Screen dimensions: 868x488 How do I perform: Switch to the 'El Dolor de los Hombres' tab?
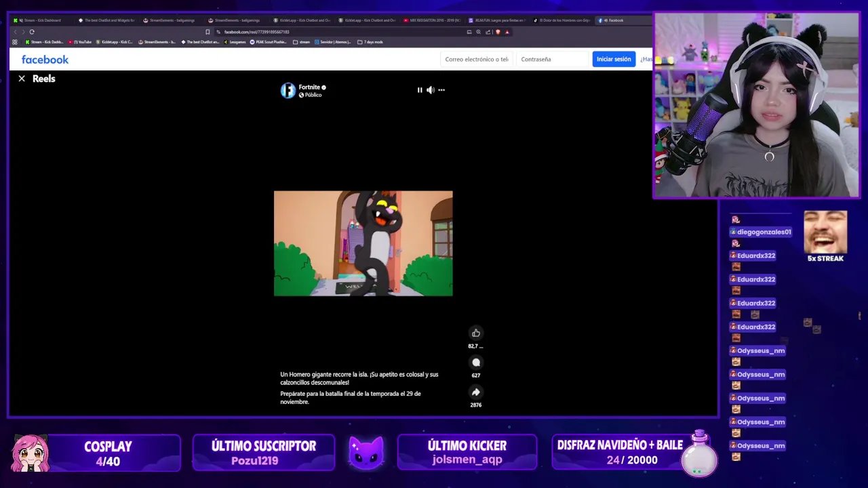tap(561, 20)
